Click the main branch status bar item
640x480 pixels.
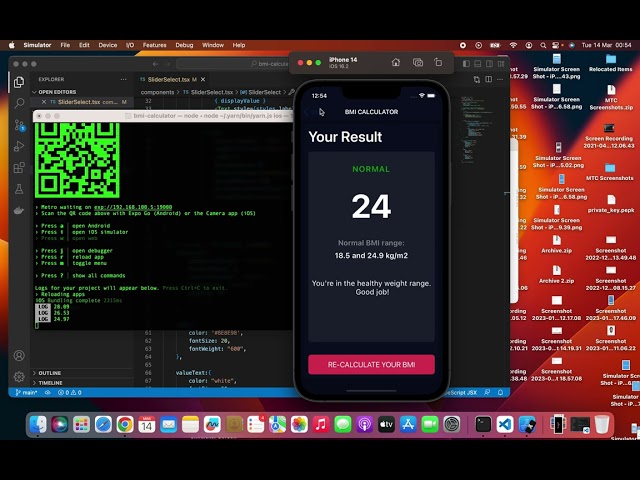click(26, 393)
